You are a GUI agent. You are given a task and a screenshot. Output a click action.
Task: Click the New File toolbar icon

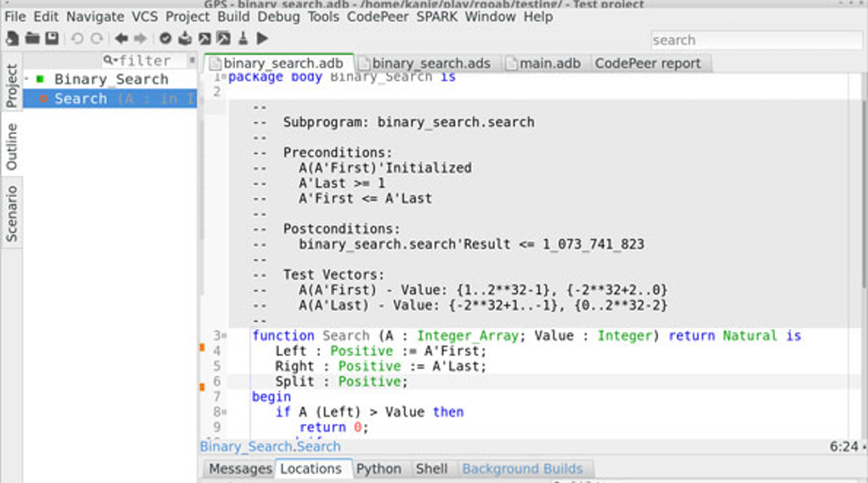pos(12,38)
